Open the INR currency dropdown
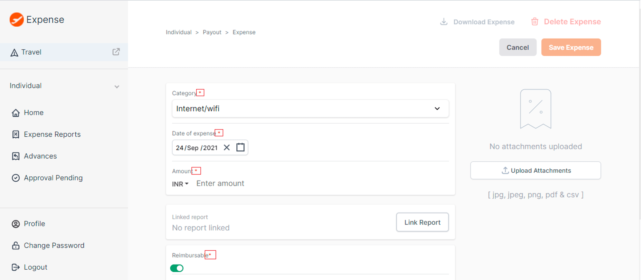Image resolution: width=644 pixels, height=280 pixels. [x=180, y=184]
